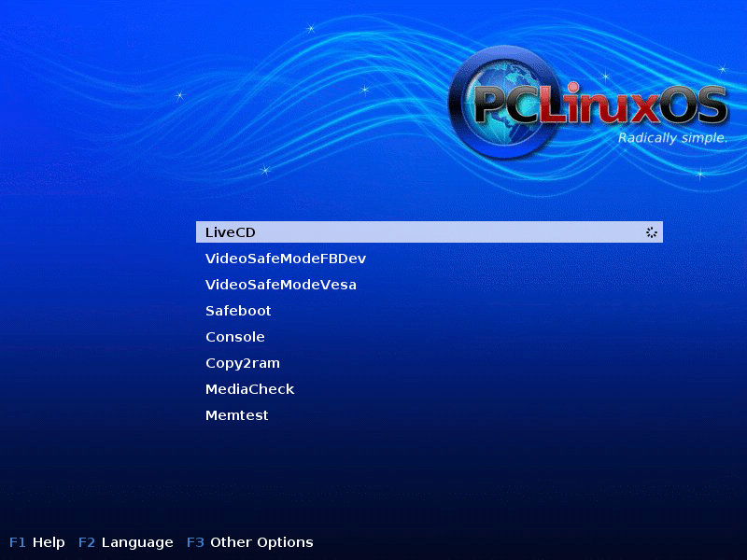Run MediaCheck from the boot list
747x560 pixels.
pos(249,389)
